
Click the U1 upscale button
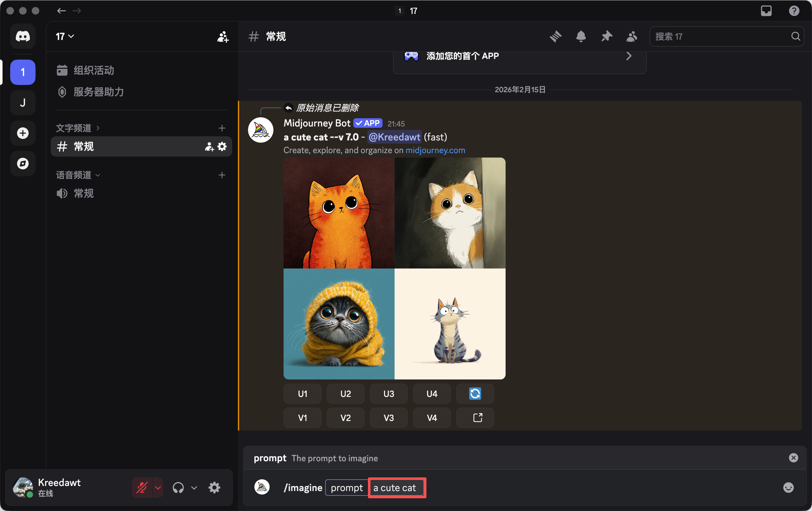click(303, 394)
